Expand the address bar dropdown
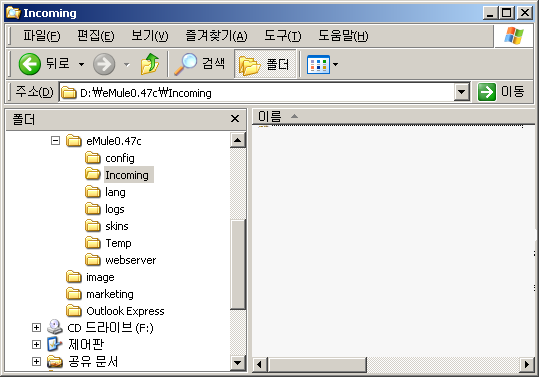This screenshot has height=377, width=539. [462, 92]
